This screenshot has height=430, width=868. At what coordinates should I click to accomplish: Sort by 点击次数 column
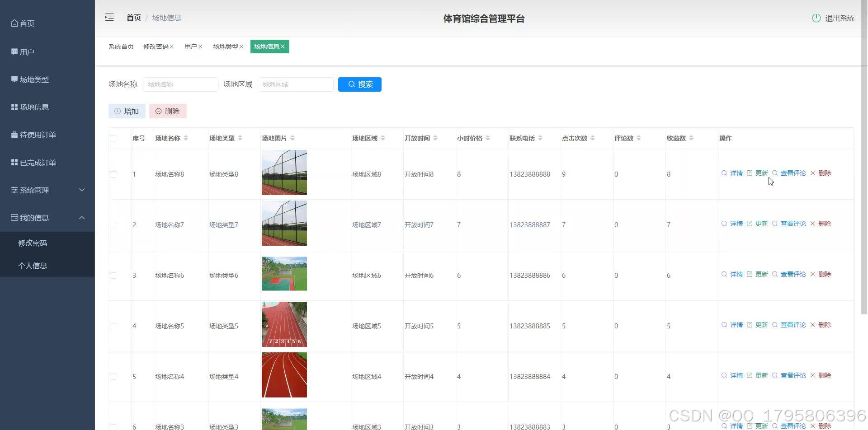593,138
